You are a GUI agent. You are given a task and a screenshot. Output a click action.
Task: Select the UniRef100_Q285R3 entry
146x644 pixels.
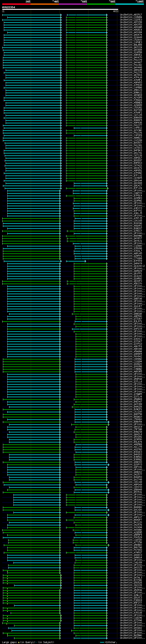[131, 198]
